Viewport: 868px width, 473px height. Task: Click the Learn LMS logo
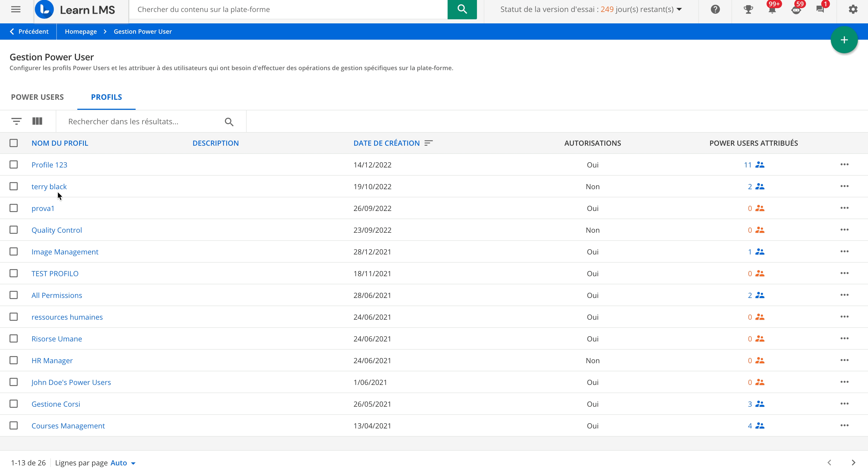coord(75,10)
